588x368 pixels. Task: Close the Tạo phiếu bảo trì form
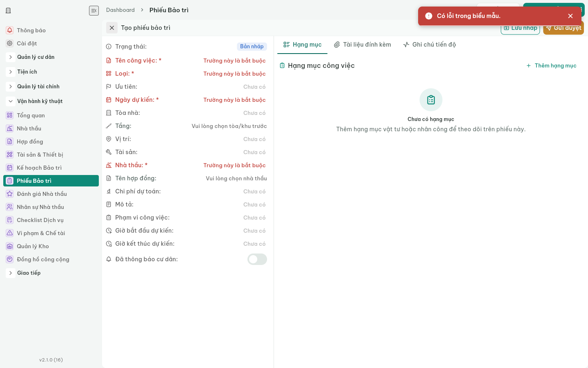(x=112, y=28)
